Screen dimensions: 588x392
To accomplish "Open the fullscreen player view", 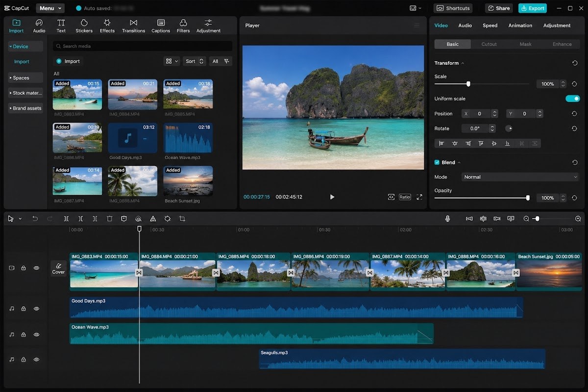I will pyautogui.click(x=419, y=197).
